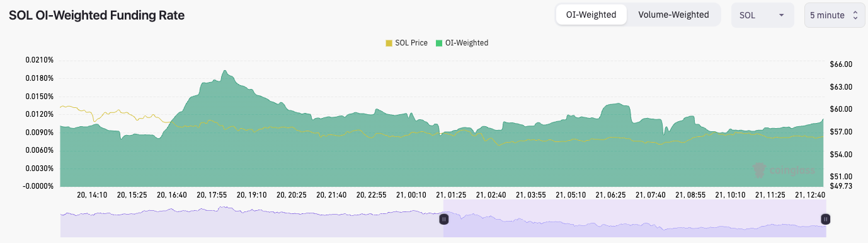Click the unselected left part of the range overview
Viewport: 868px width, 243px height.
(x=252, y=219)
